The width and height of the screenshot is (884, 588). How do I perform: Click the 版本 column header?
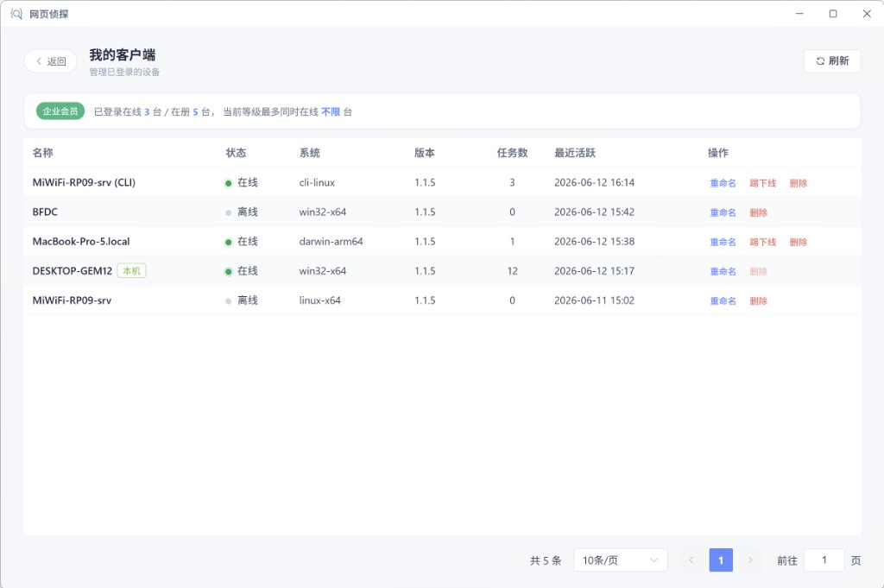pos(425,153)
